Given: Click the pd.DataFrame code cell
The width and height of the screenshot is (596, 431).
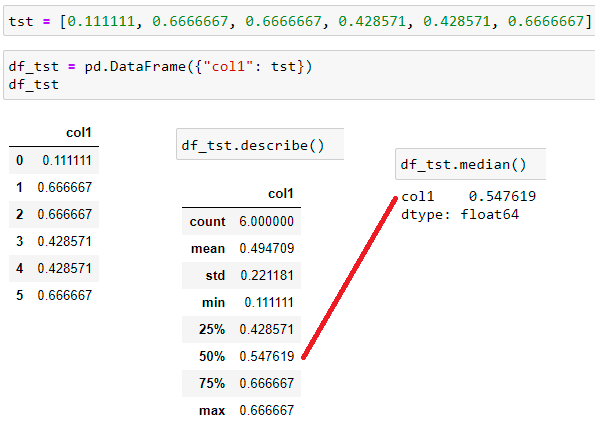Looking at the screenshot, I should 299,75.
